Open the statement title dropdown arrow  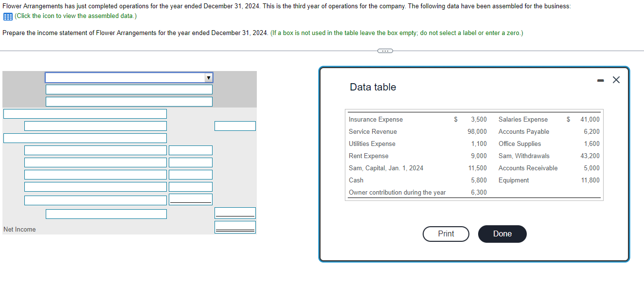pos(208,77)
